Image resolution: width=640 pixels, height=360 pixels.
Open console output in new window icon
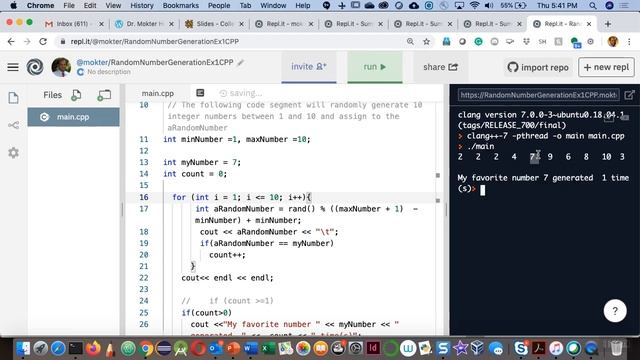click(629, 95)
